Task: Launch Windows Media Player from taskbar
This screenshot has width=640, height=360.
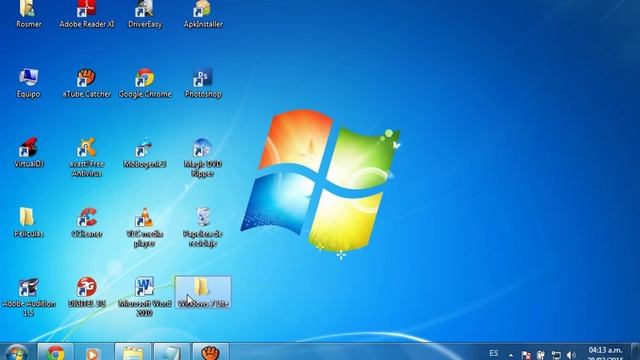Action: tap(93, 353)
